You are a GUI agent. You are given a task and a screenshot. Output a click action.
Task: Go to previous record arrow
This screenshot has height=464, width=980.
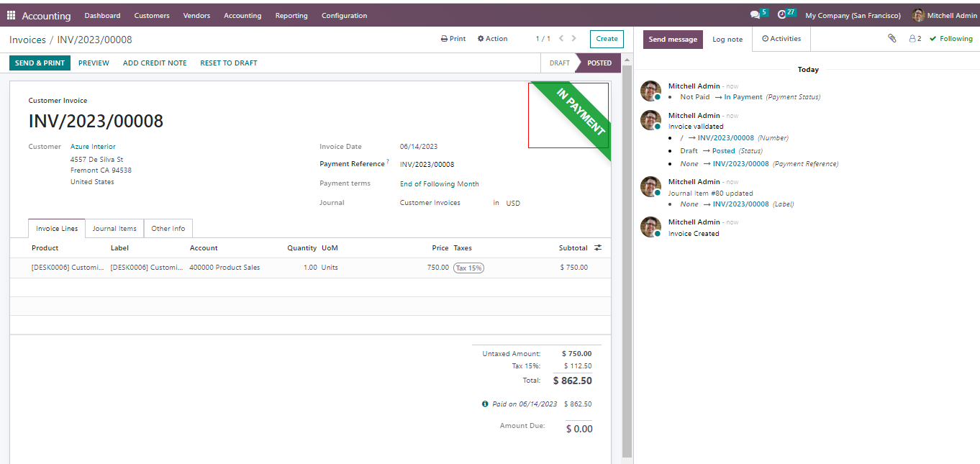tap(562, 39)
